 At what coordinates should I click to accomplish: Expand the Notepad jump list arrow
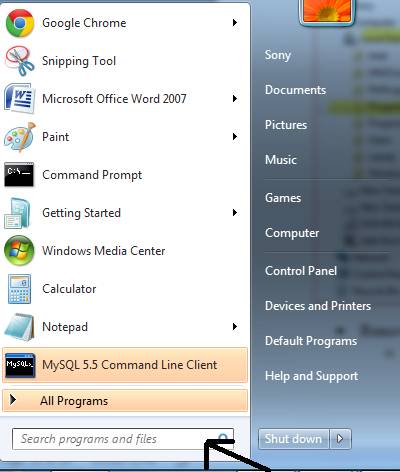[x=235, y=327]
